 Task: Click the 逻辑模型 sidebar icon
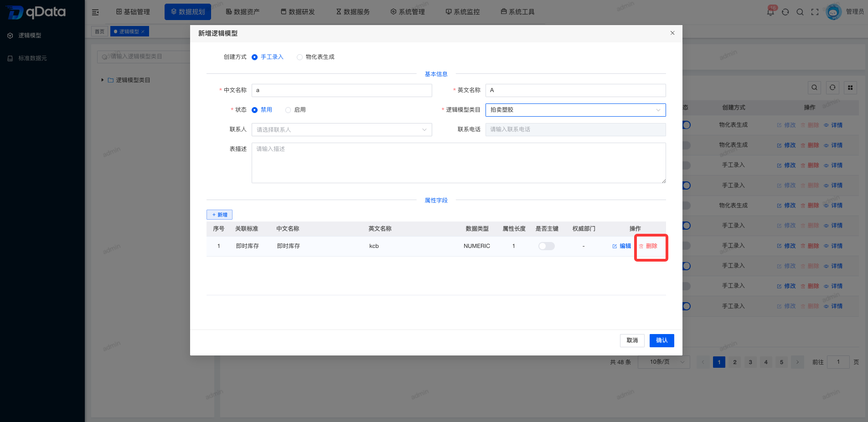10,36
